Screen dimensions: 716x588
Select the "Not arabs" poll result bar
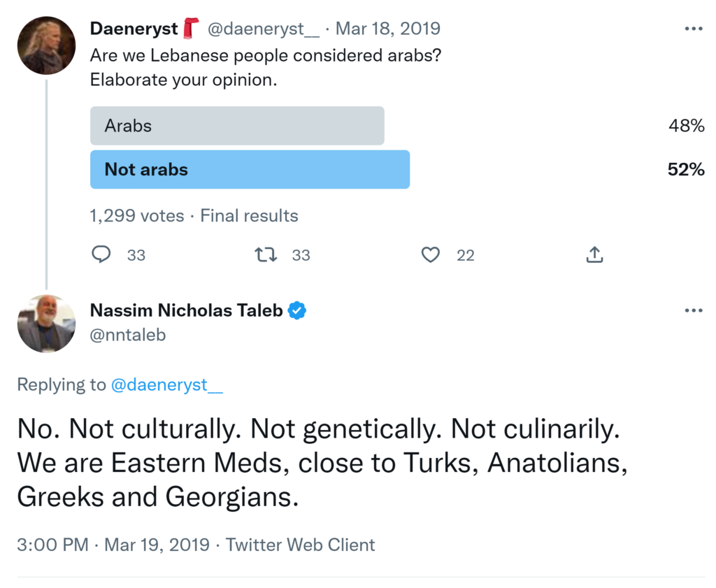coord(250,169)
